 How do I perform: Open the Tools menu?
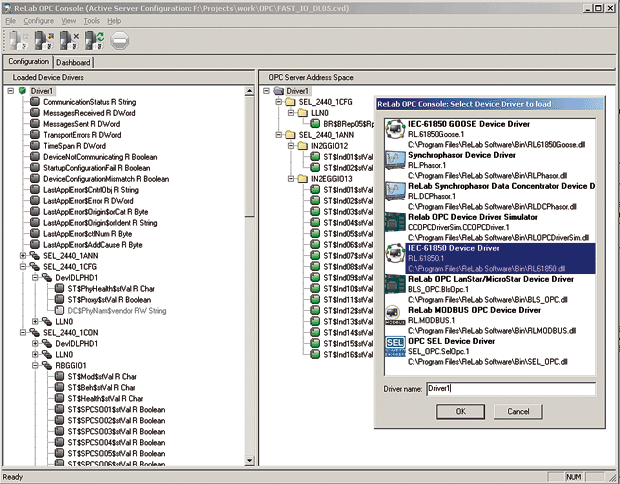click(91, 21)
